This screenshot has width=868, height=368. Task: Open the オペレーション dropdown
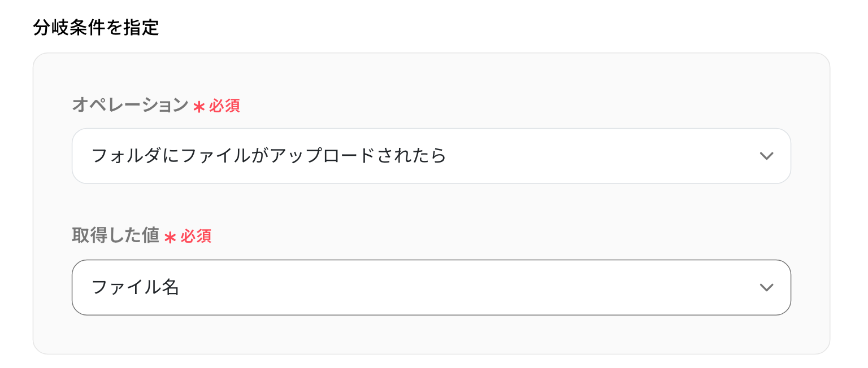click(431, 156)
